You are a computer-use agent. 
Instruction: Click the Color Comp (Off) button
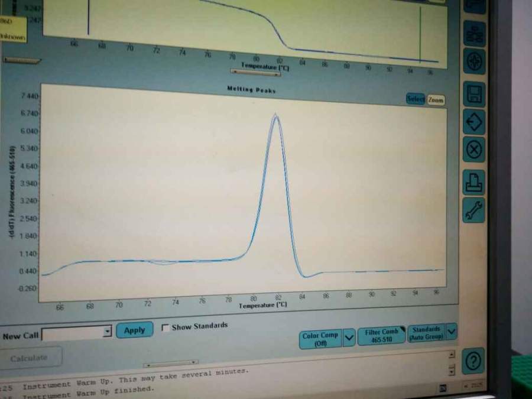tap(320, 339)
